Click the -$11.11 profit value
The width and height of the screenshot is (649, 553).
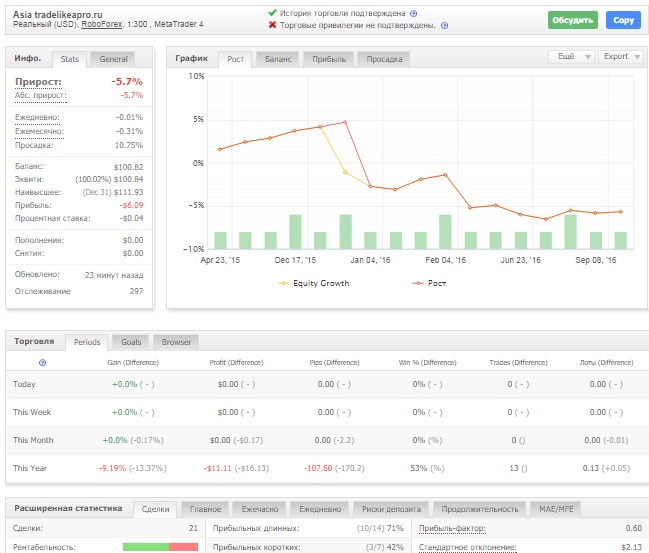(x=217, y=468)
